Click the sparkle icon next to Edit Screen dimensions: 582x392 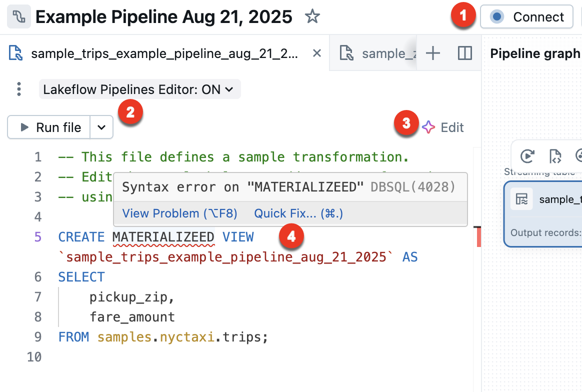point(427,127)
